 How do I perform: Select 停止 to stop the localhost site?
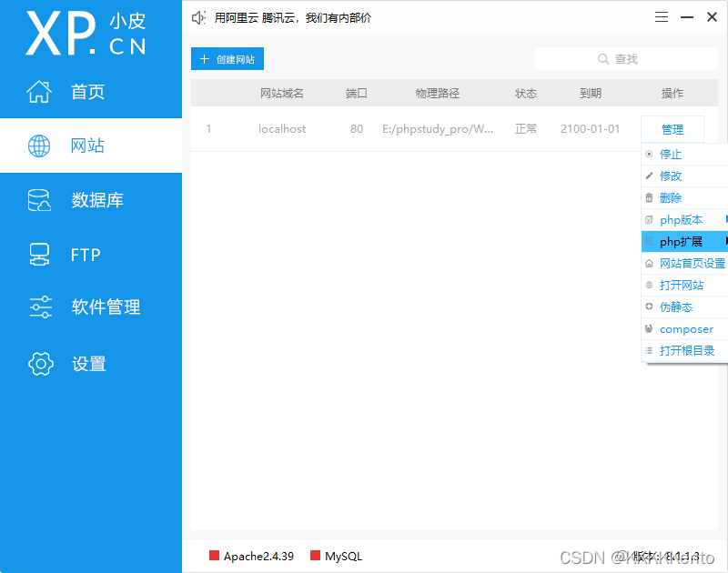(674, 154)
